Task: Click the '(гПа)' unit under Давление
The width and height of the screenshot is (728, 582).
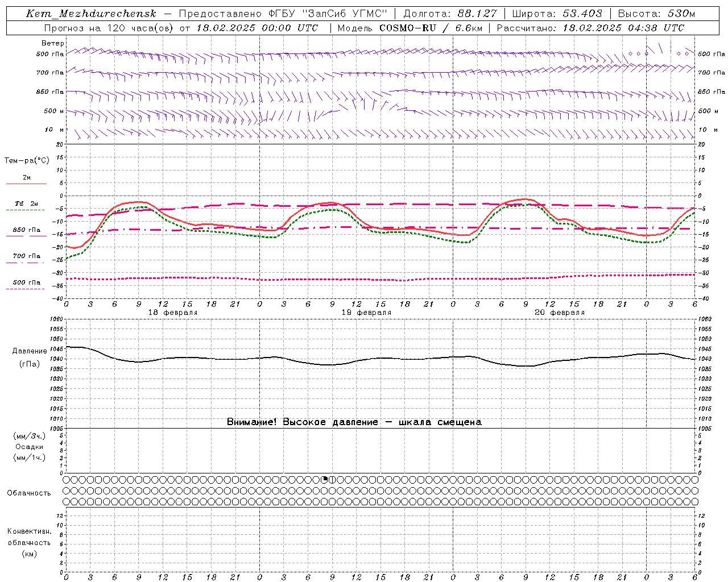Action: pos(30,364)
